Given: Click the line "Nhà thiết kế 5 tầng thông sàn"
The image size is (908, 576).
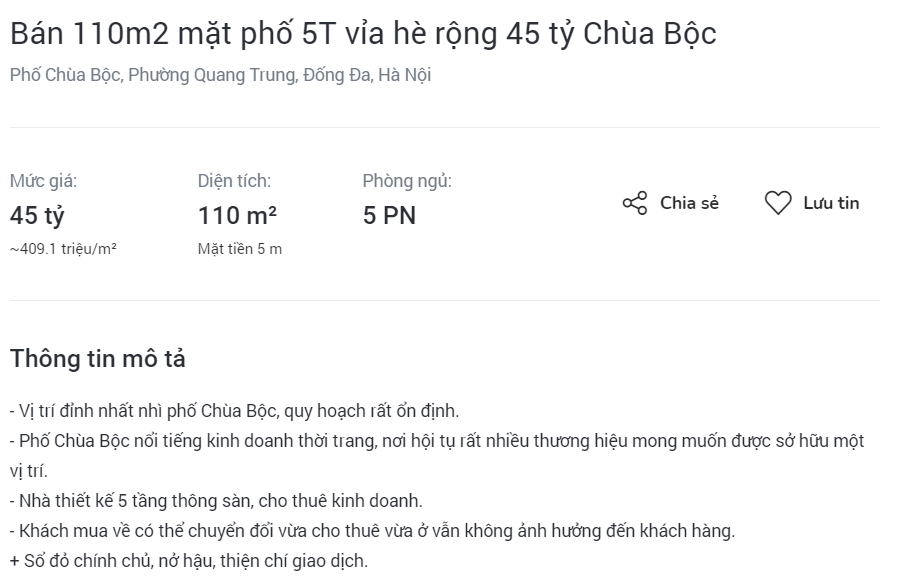Looking at the screenshot, I should [216, 501].
